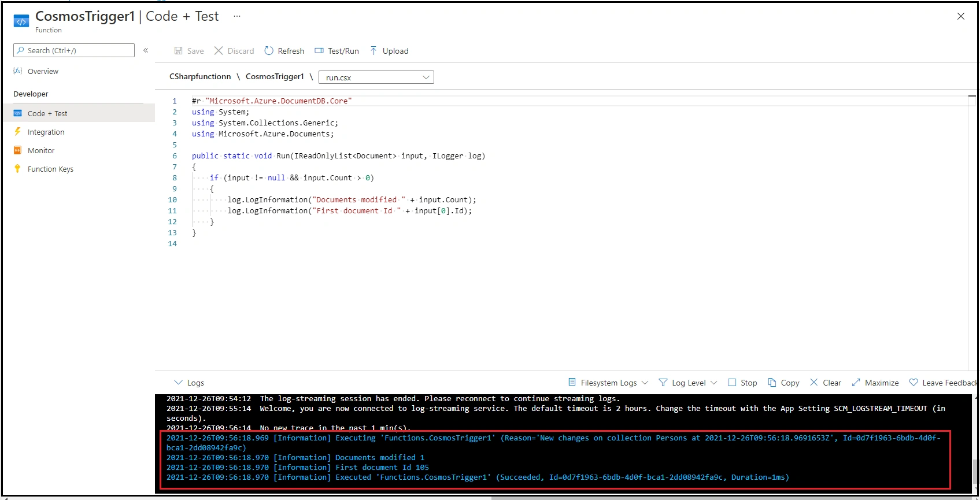Click 'using Microsoft.Azure.Documents;' code line

[x=262, y=134]
